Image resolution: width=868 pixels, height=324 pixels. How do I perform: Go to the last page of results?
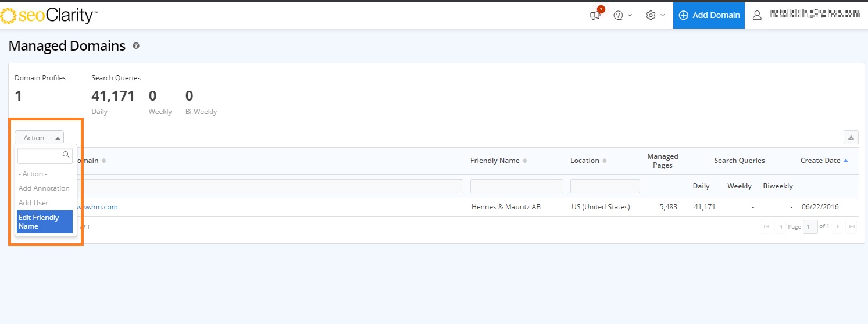pos(851,227)
